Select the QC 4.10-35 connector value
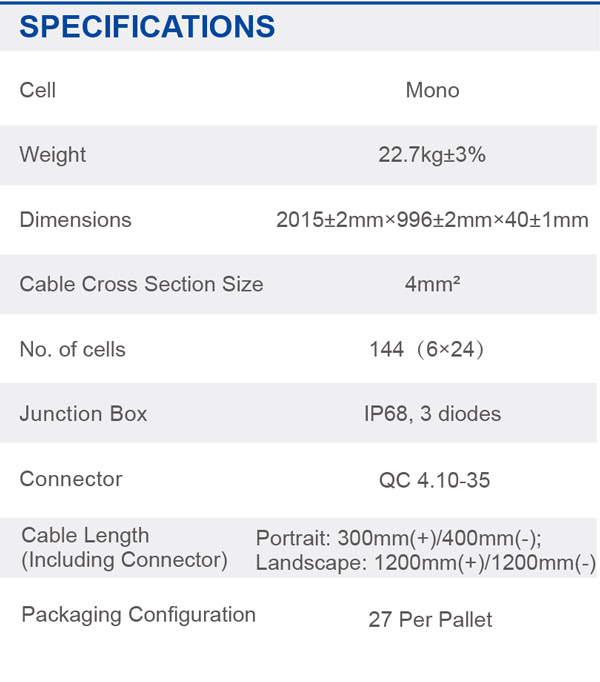 point(434,480)
